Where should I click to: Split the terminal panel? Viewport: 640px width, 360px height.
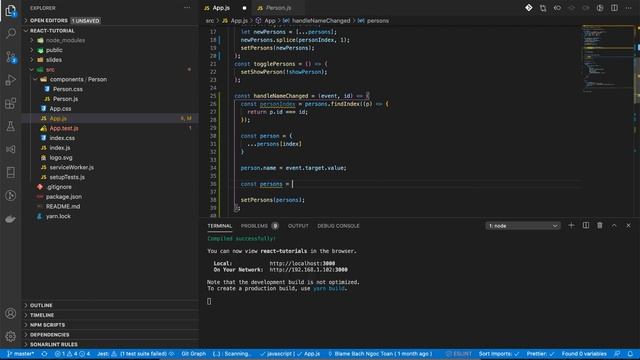[586, 225]
